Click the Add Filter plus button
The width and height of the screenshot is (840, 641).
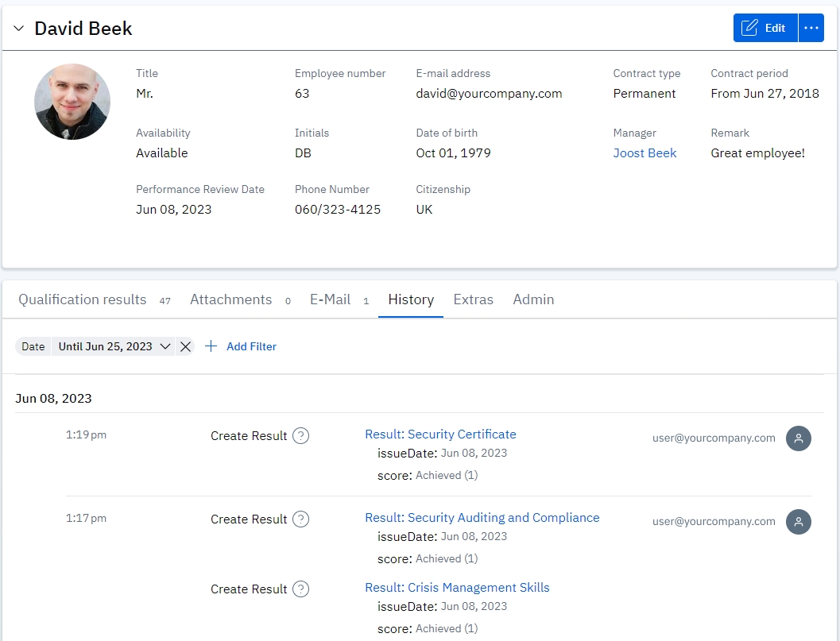241,346
